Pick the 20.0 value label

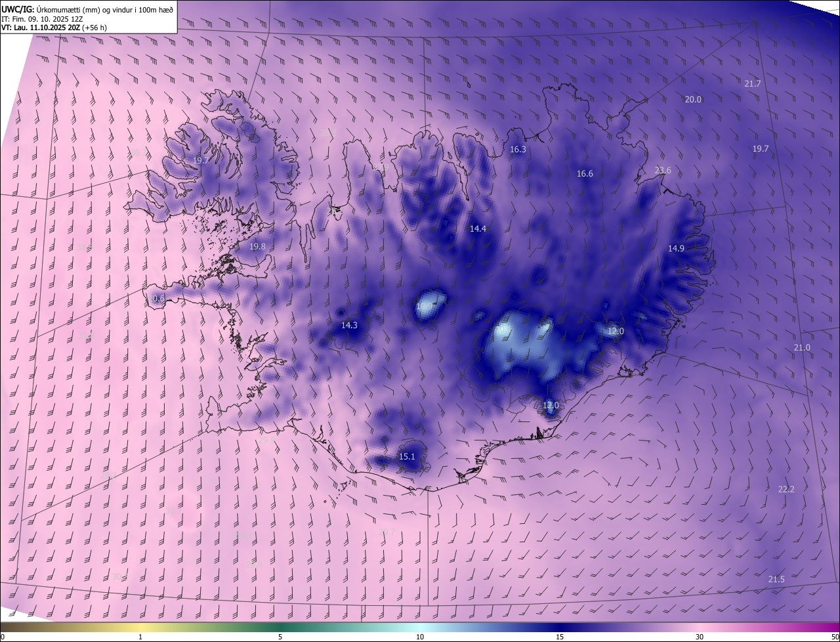click(x=693, y=100)
